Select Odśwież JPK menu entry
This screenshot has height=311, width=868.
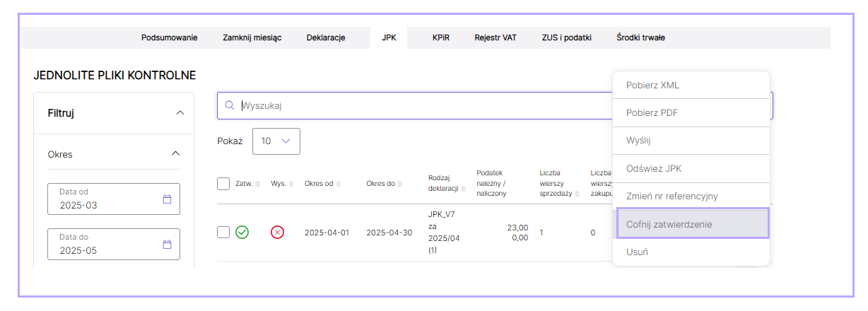pos(691,168)
